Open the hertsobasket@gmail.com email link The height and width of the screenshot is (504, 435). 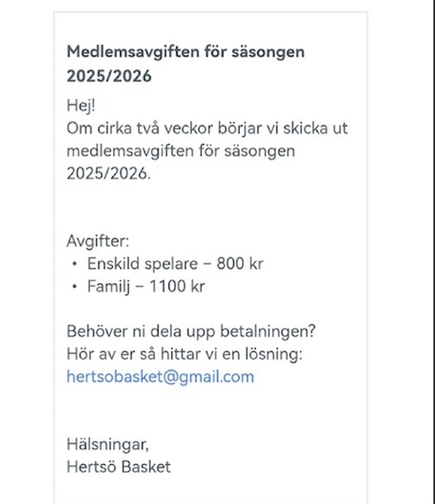(160, 376)
